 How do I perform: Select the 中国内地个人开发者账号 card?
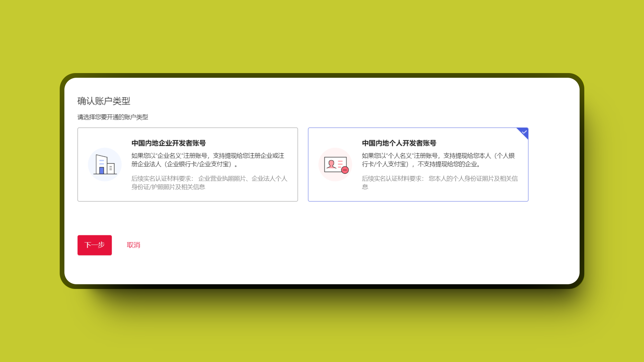[x=418, y=165]
